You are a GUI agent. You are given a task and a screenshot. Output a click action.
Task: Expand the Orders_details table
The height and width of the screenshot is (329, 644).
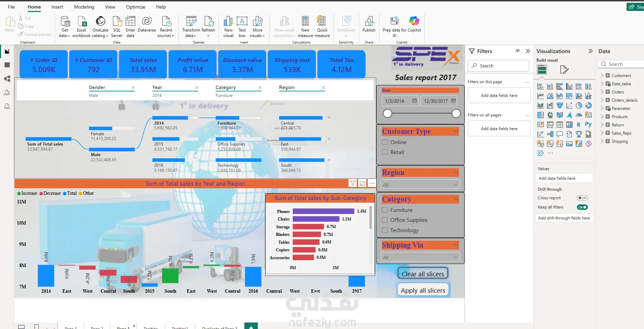pyautogui.click(x=602, y=100)
